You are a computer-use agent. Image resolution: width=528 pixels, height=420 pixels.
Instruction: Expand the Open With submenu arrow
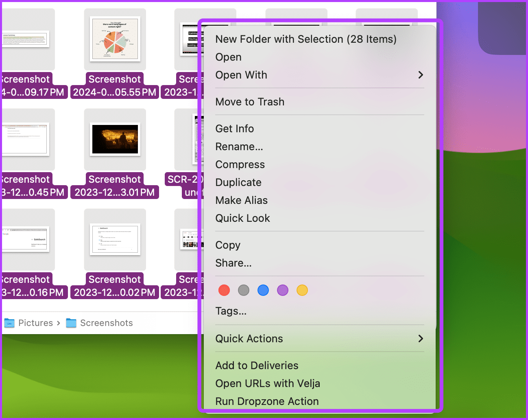[x=421, y=75]
